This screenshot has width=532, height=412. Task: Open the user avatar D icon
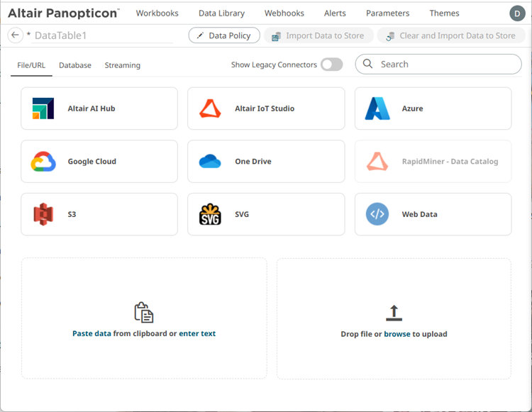(x=517, y=13)
